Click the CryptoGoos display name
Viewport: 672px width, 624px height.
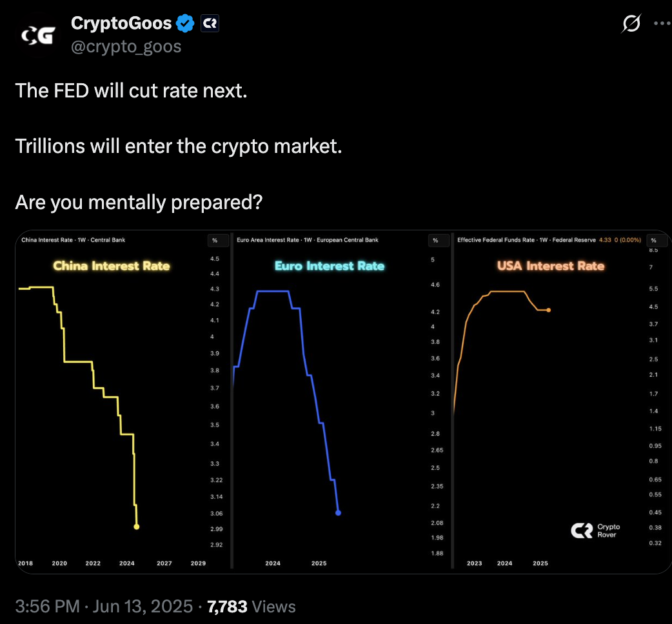(121, 23)
